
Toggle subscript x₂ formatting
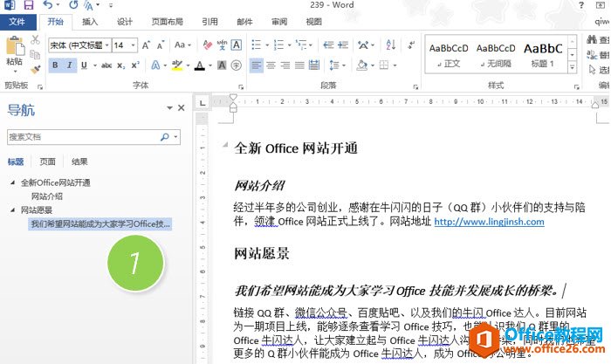(x=121, y=65)
